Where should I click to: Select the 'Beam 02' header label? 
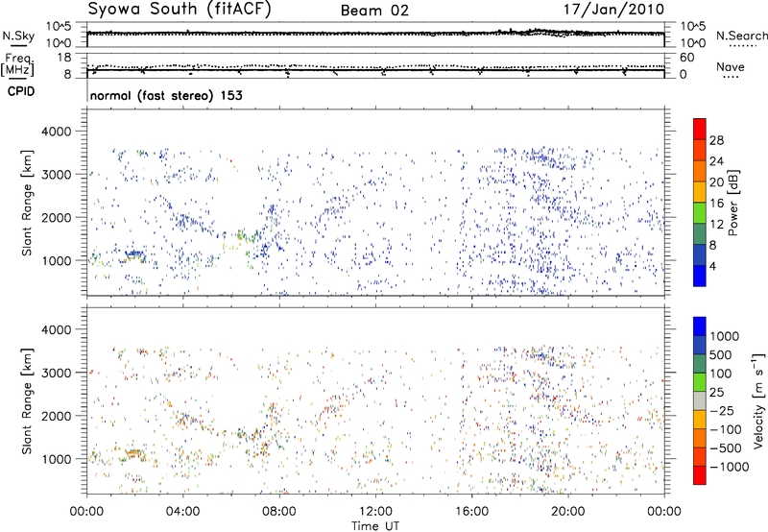(x=374, y=11)
